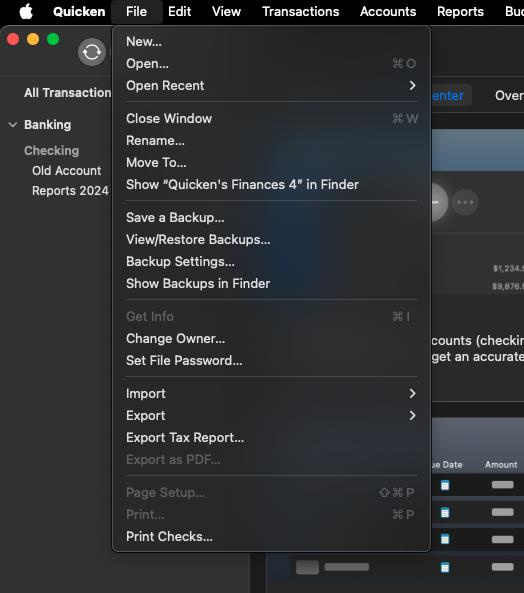Open the Accounts menu
Screen dimensions: 524x593
(x=388, y=12)
